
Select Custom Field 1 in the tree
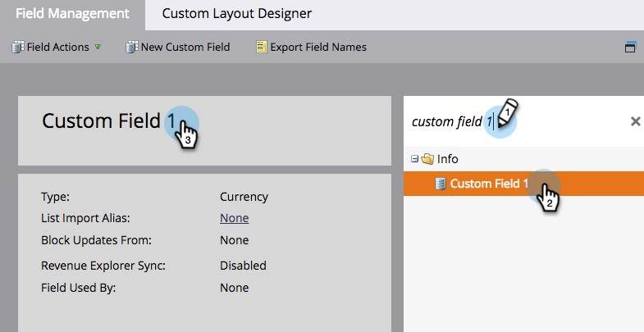489,184
